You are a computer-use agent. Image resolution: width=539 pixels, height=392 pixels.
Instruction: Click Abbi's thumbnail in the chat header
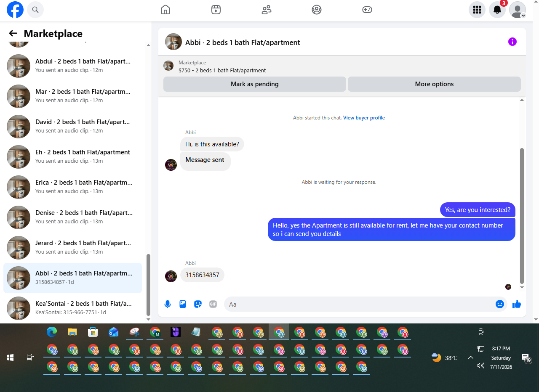coord(173,42)
